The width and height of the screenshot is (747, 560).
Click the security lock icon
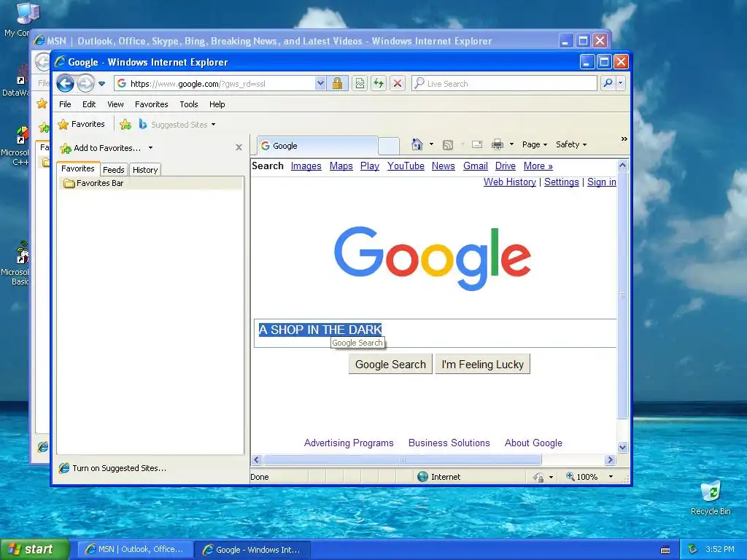click(337, 84)
